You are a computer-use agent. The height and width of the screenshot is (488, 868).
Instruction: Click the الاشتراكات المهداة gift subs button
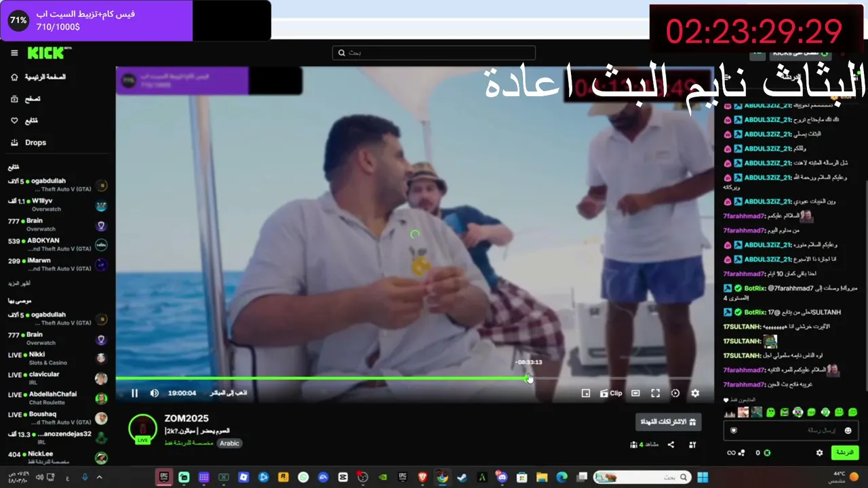[669, 422]
